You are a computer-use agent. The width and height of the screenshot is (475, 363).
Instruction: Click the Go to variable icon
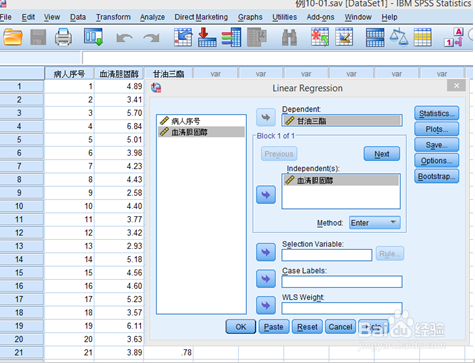[207, 37]
